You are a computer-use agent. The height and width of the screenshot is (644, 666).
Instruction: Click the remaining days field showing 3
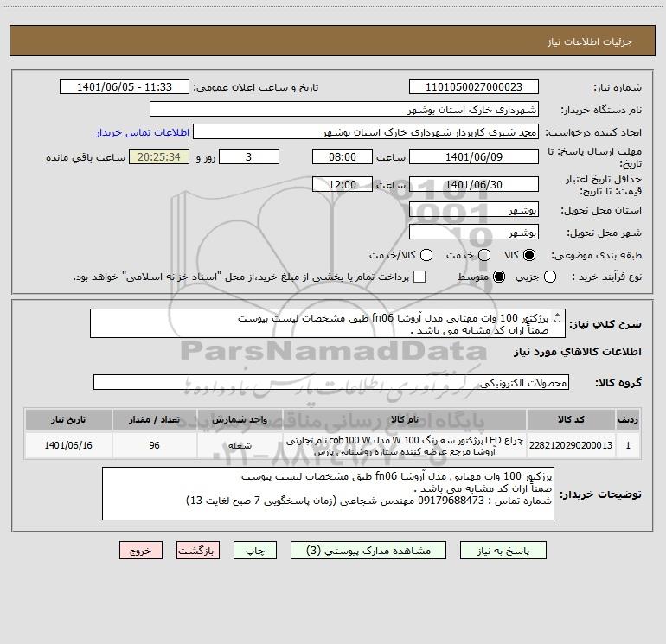click(x=249, y=156)
